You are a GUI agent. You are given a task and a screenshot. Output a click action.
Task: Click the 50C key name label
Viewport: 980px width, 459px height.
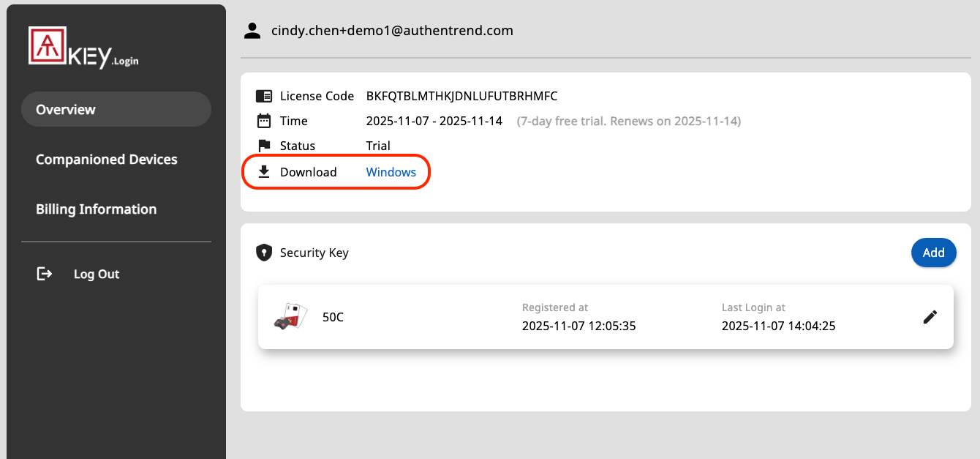point(333,316)
